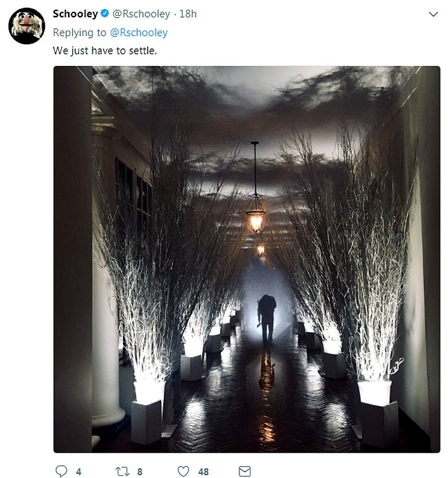Open Schooley's profile avatar
The width and height of the screenshot is (448, 478).
(x=27, y=26)
